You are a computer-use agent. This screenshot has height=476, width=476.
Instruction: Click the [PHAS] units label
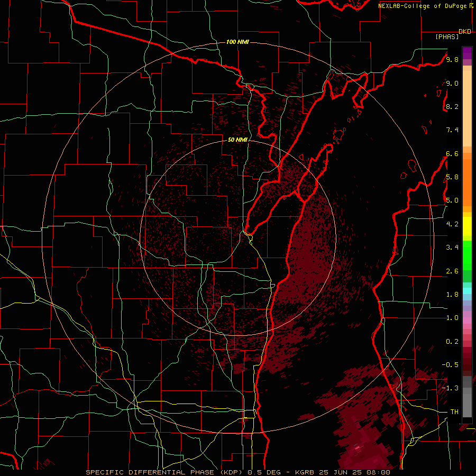click(447, 37)
